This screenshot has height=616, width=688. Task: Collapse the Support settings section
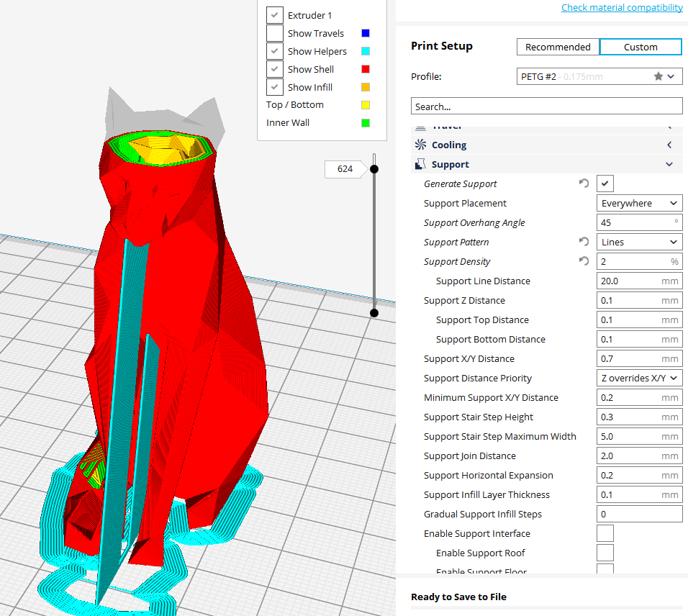pos(669,165)
